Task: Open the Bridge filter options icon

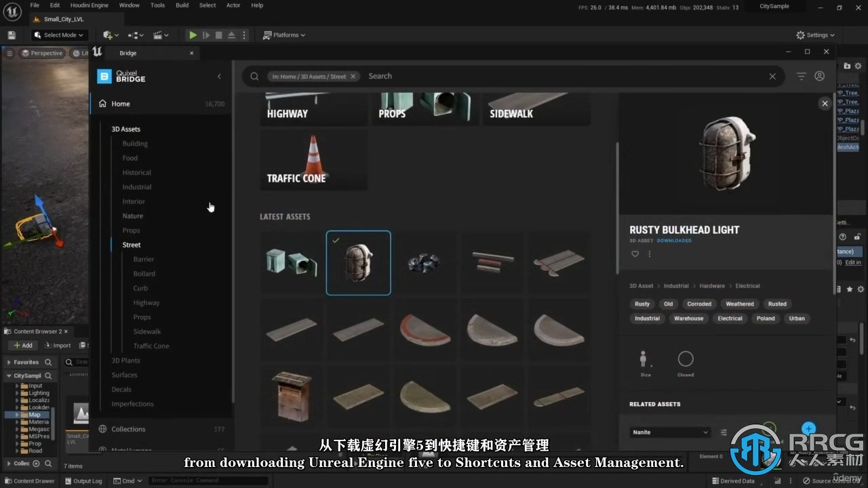Action: (x=802, y=77)
